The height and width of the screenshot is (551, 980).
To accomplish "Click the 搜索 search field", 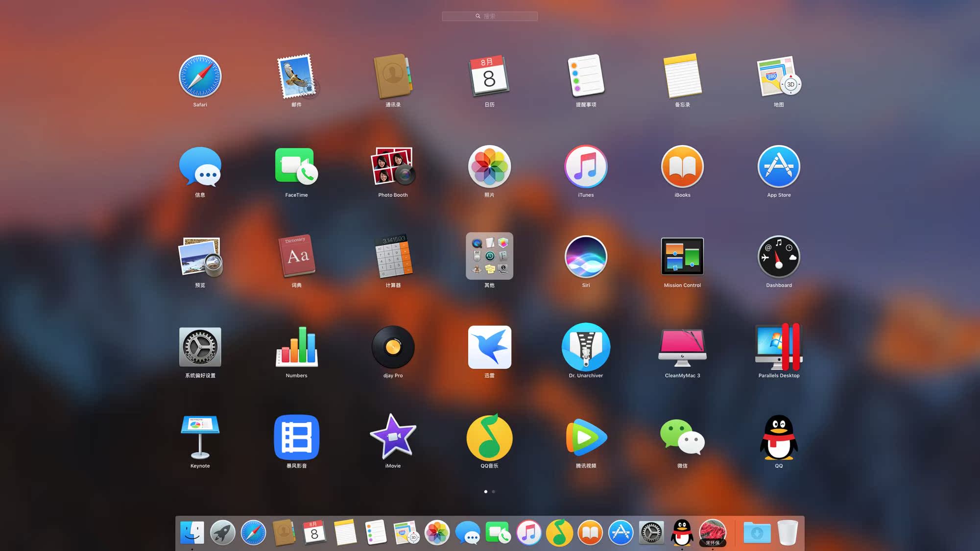I will [x=489, y=16].
